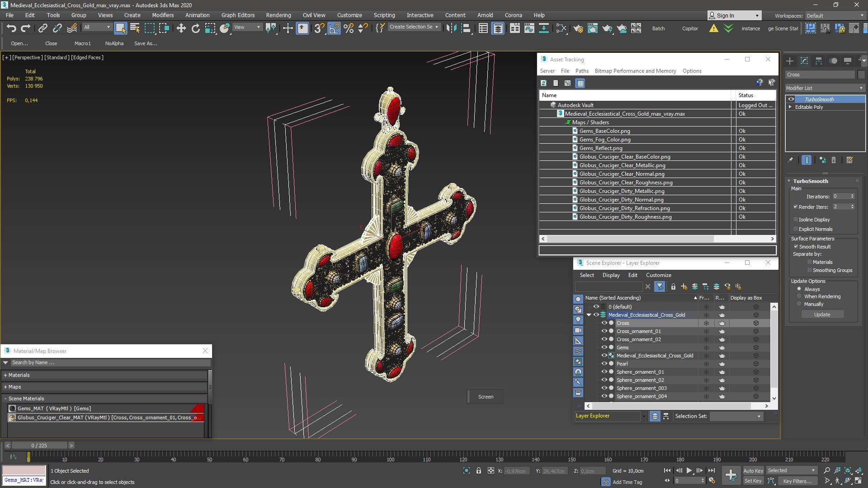This screenshot has width=868, height=488.
Task: Collapse the TurboSmooth rollout
Action: click(x=789, y=181)
